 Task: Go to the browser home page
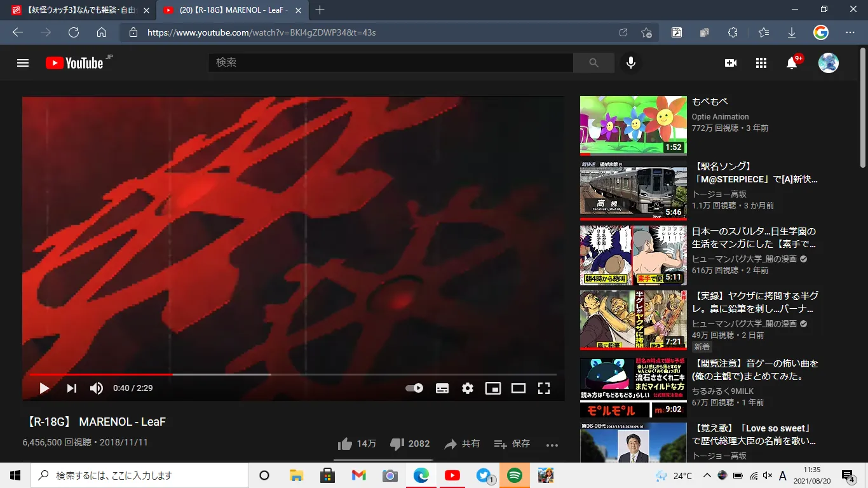pyautogui.click(x=102, y=32)
